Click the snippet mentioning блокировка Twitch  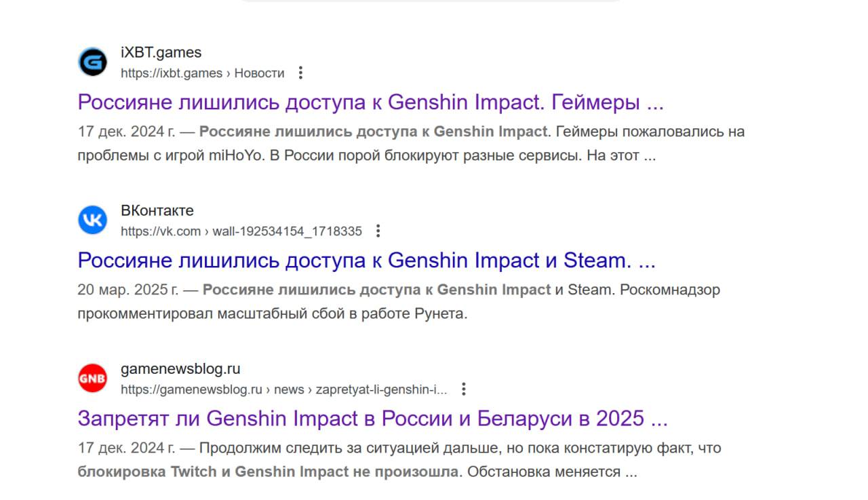coord(399,460)
